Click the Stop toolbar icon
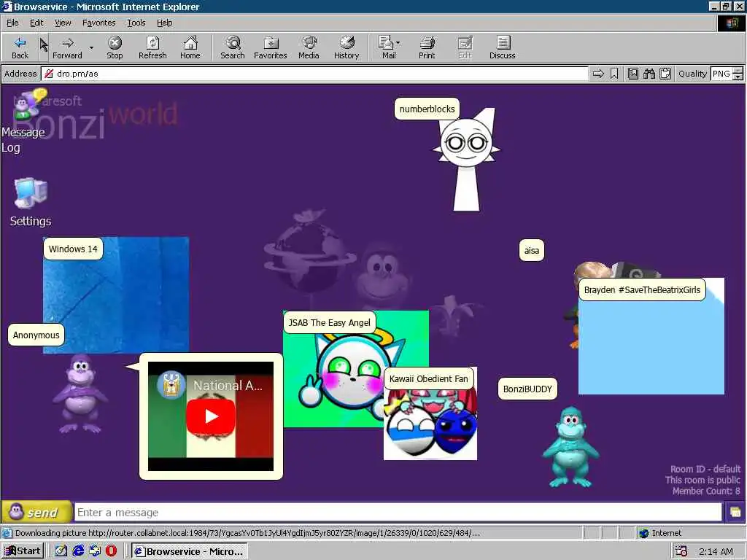Screen dimensions: 747x560 coord(115,47)
